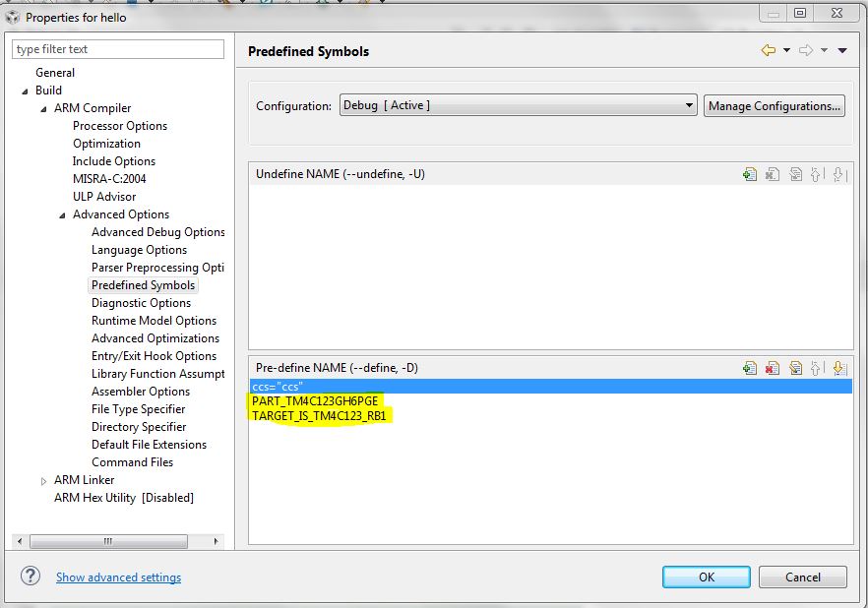Open Advanced Debug Options
Viewport: 868px width, 608px height.
click(157, 232)
